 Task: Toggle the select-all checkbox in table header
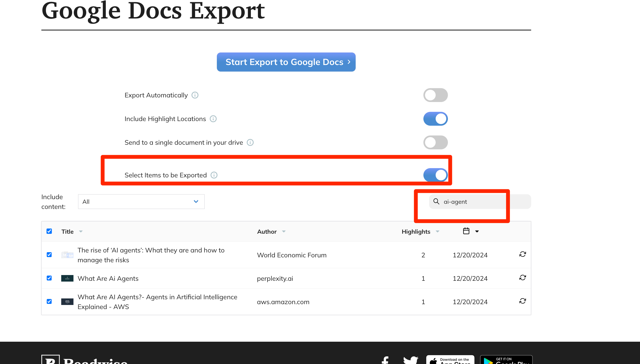[x=49, y=231]
